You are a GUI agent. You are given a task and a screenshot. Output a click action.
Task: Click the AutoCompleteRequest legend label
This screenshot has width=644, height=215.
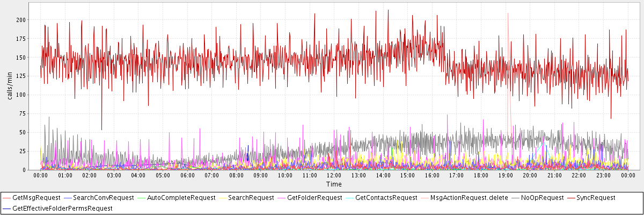point(181,198)
